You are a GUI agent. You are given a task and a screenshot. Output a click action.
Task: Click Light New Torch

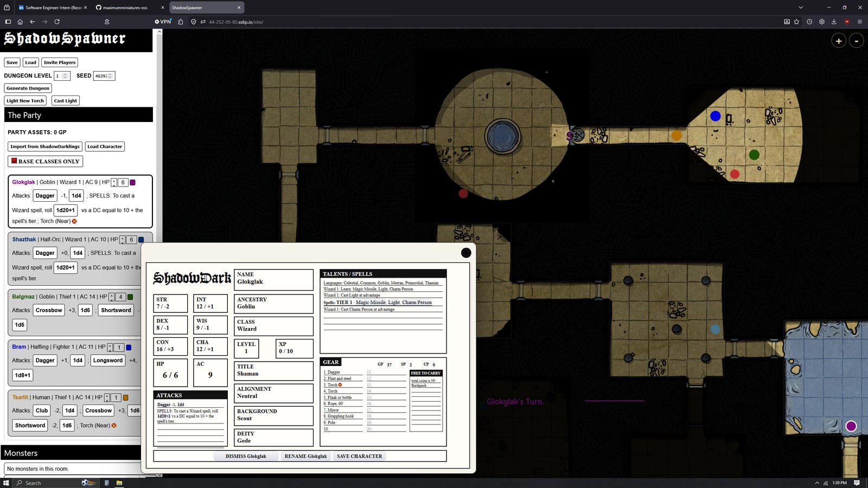click(x=25, y=101)
